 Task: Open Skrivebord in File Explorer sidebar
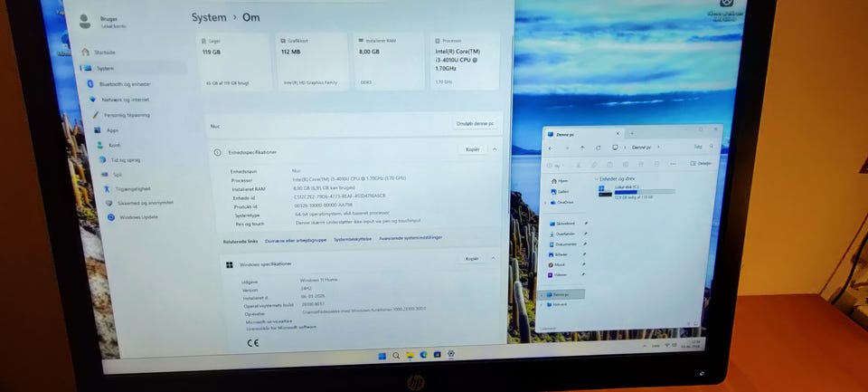[x=561, y=224]
